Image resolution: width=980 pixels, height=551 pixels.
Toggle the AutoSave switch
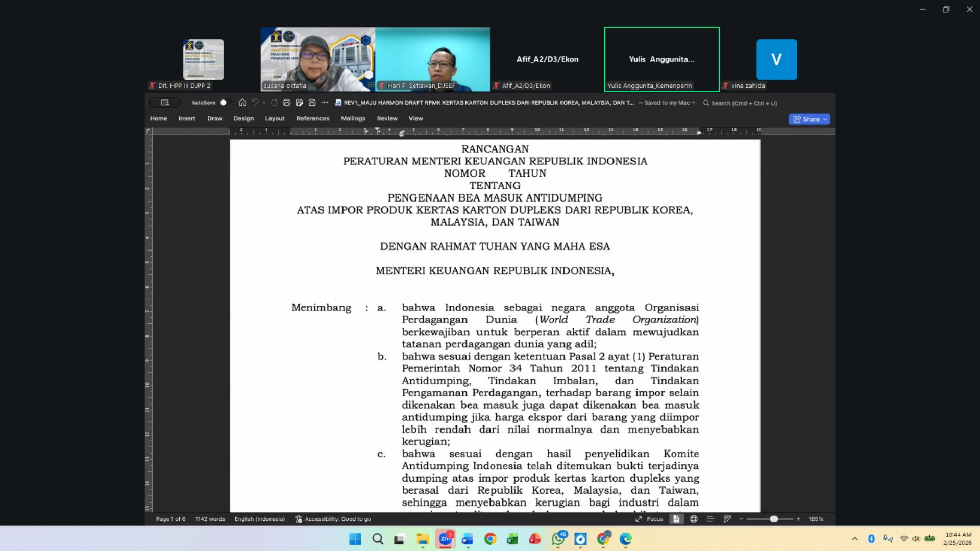(225, 103)
